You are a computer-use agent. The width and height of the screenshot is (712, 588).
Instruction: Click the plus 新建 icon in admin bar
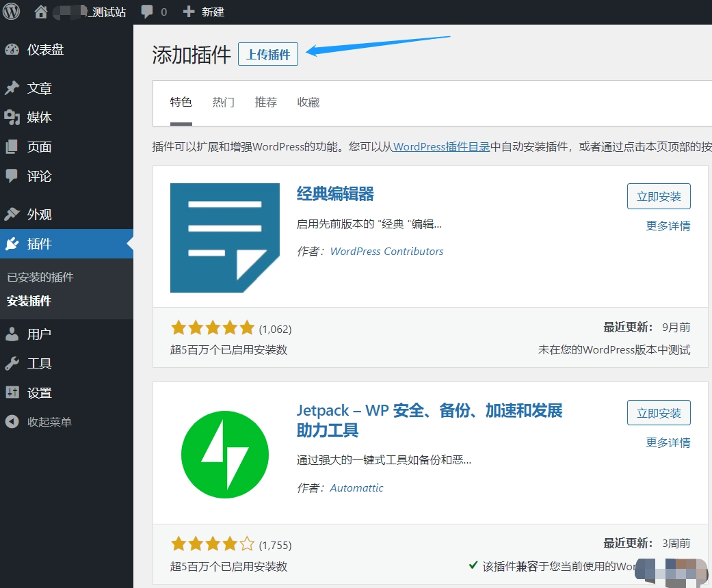pos(189,12)
